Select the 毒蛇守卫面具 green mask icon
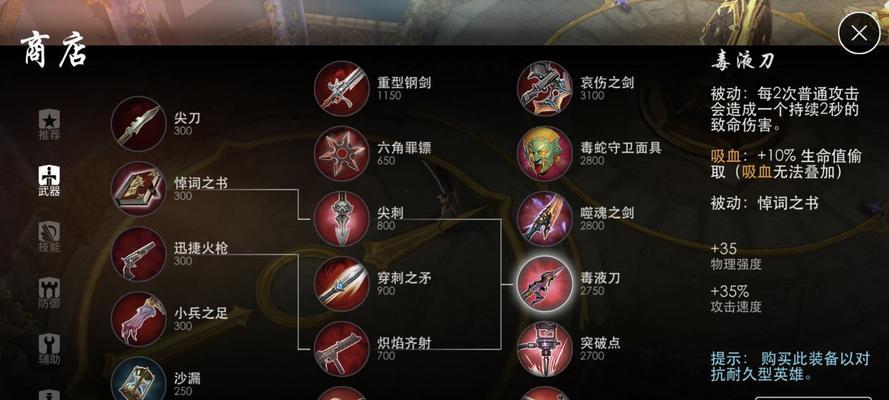Image resolution: width=889 pixels, height=400 pixels. pyautogui.click(x=544, y=154)
